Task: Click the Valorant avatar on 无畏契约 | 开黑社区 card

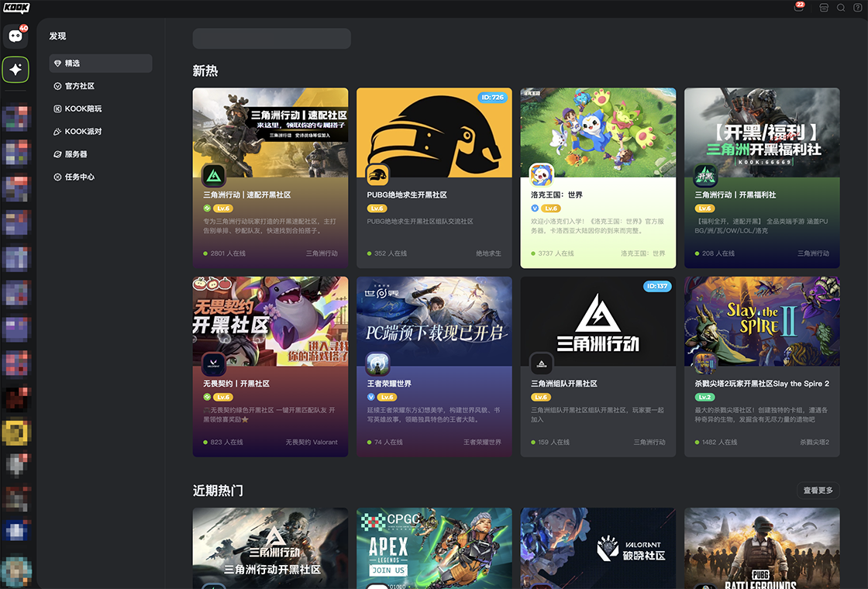Action: 214,364
